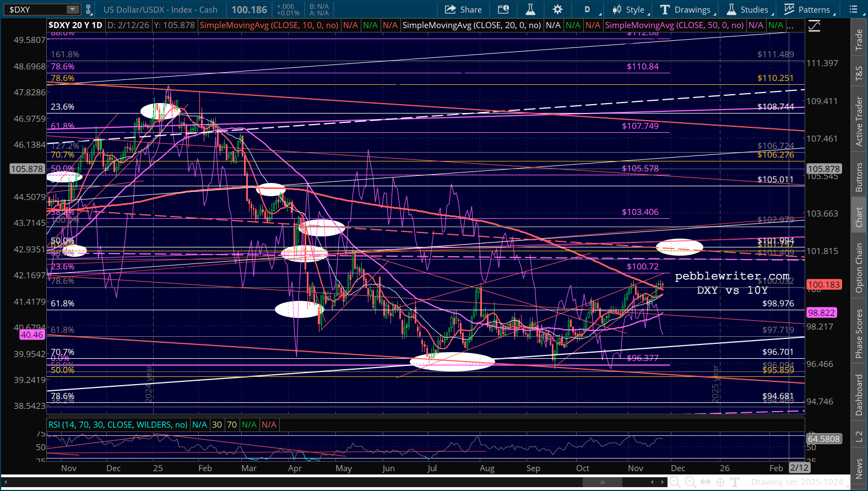
Task: Click the list menu icon at top right
Action: coord(853,9)
